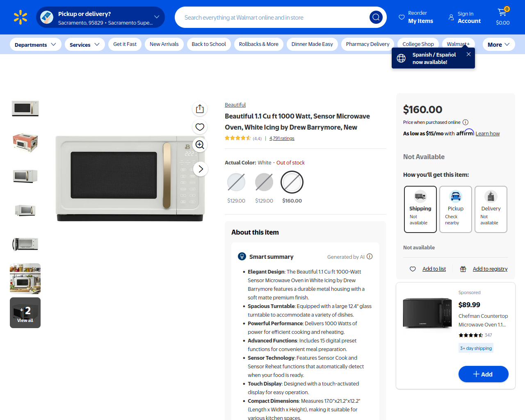Open the 4,791 ratings link
The height and width of the screenshot is (420, 525).
click(282, 138)
